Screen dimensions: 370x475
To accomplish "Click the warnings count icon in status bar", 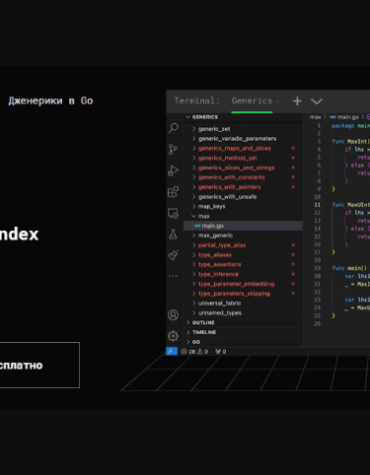I will click(203, 352).
